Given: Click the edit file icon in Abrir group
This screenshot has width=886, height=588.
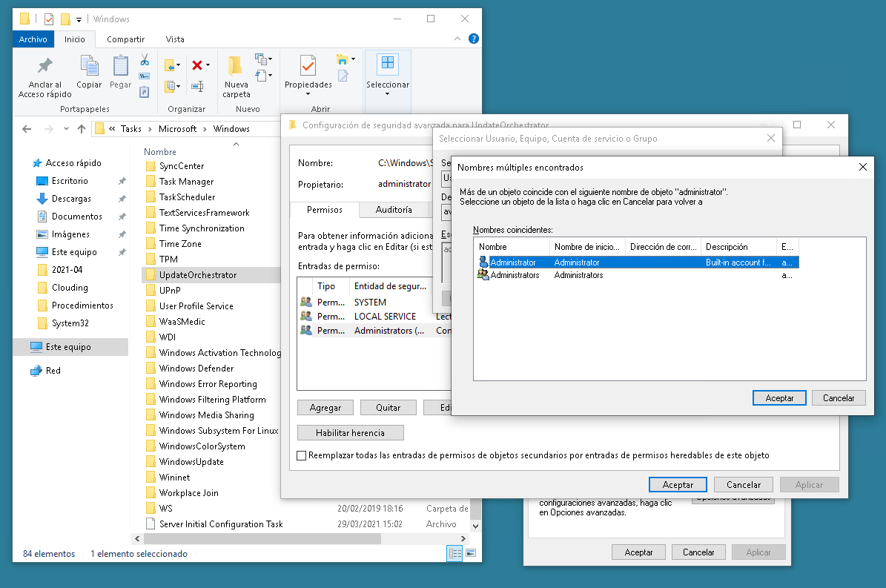Looking at the screenshot, I should 343,76.
